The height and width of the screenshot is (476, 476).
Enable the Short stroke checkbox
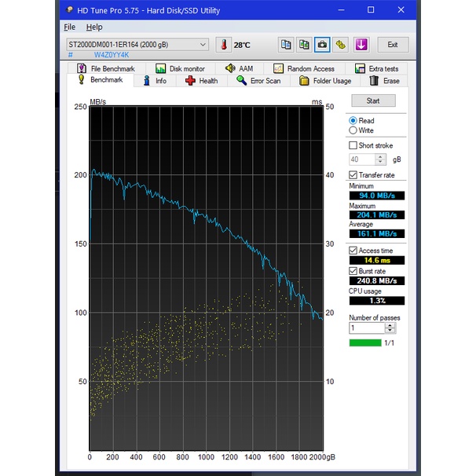(x=353, y=145)
